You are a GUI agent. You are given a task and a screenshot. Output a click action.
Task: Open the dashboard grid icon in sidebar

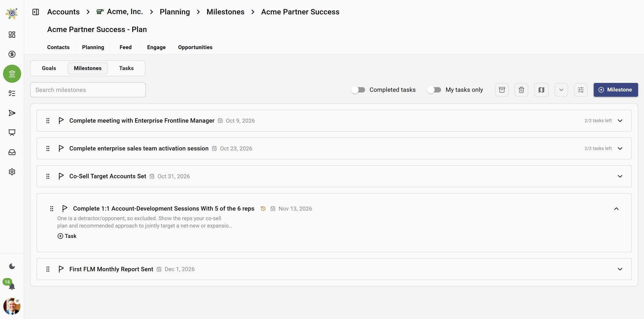tap(12, 34)
